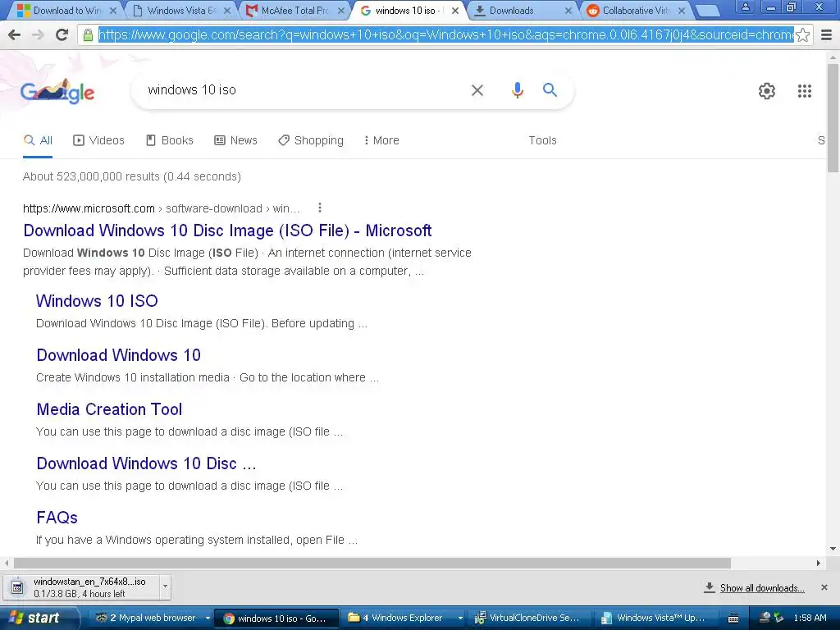Open the Windows 10 ISO sublink
This screenshot has height=630, width=840.
point(97,301)
